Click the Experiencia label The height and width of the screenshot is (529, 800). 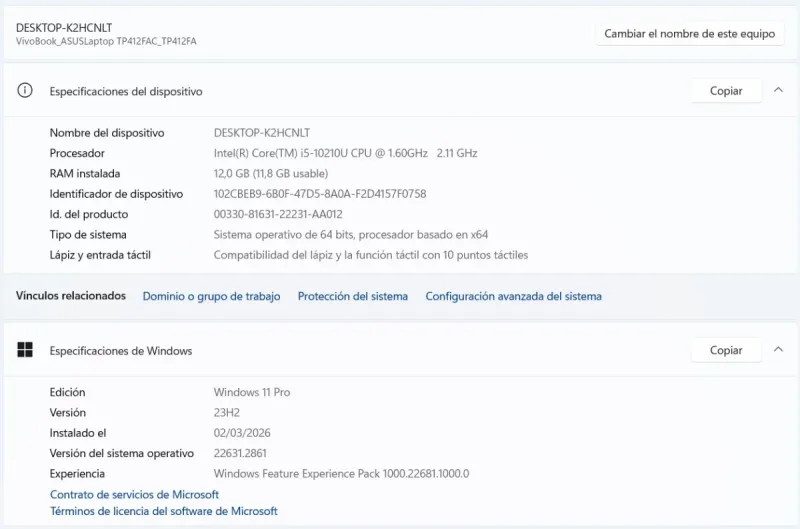click(77, 474)
